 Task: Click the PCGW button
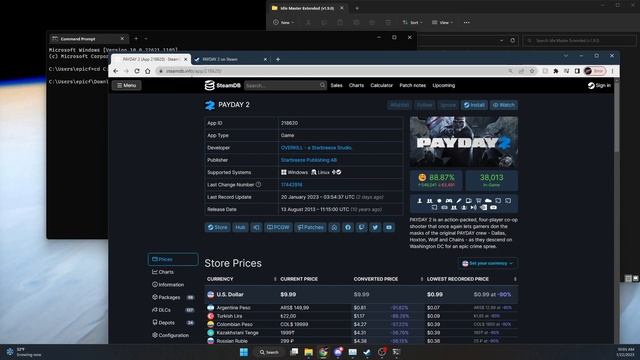278,227
